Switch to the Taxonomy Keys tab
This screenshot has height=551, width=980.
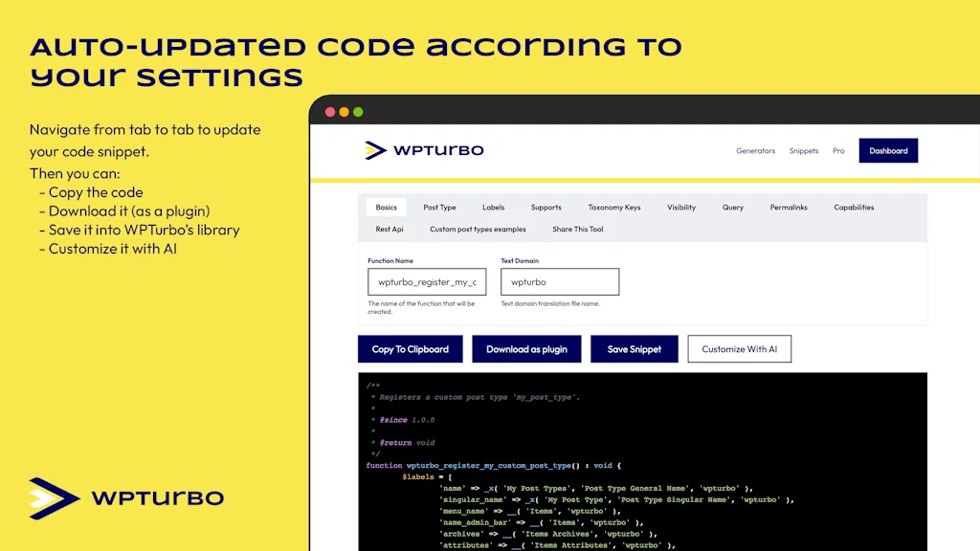coord(614,207)
